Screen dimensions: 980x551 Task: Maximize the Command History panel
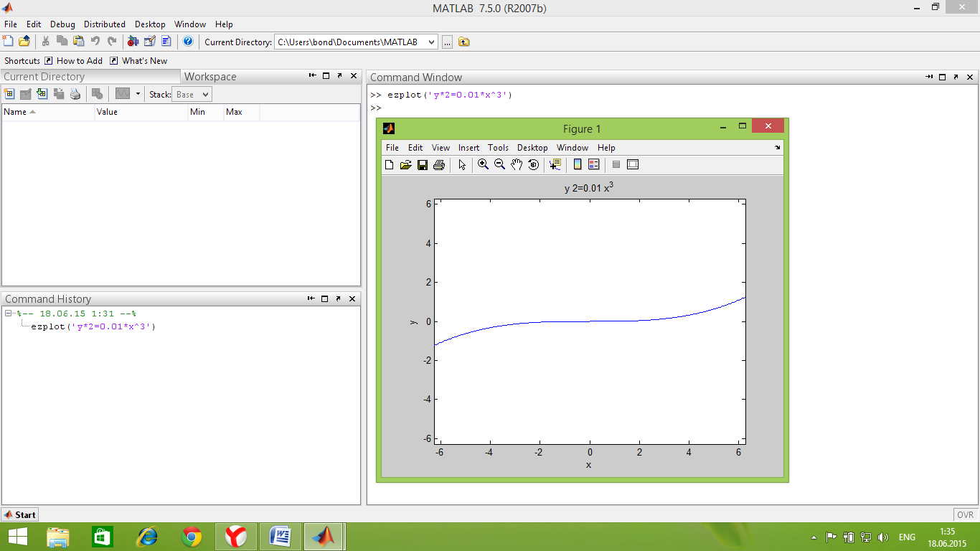326,298
